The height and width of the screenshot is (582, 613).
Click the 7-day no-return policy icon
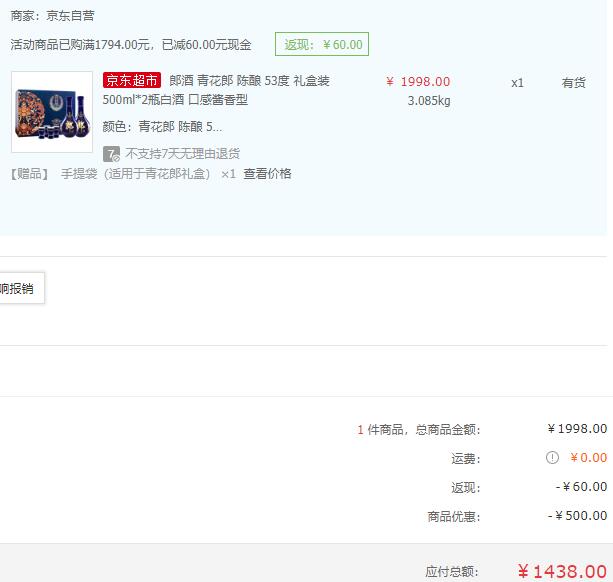pyautogui.click(x=111, y=154)
